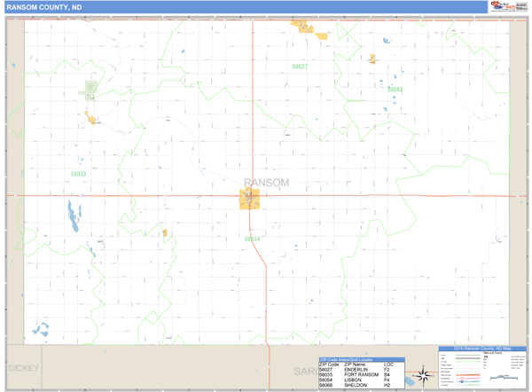Image resolution: width=532 pixels, height=392 pixels.
Task: Click the DICKEY neighboring county label
Action: 24,367
